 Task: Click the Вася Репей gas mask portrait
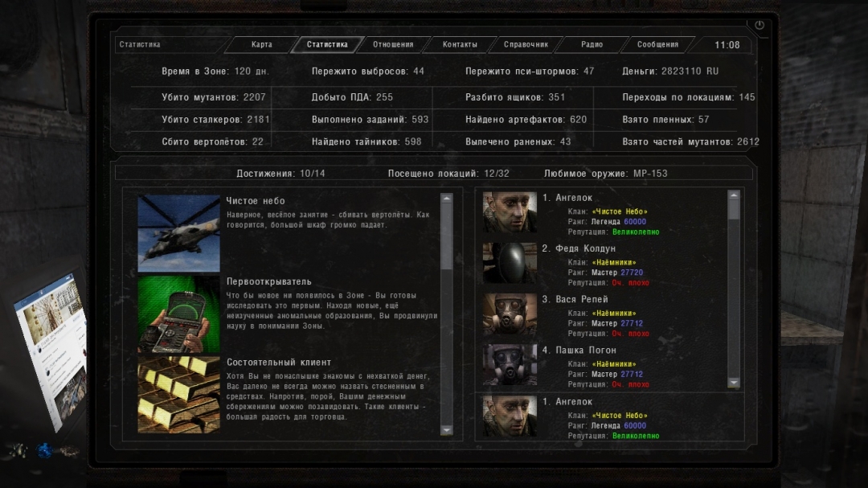tap(510, 314)
